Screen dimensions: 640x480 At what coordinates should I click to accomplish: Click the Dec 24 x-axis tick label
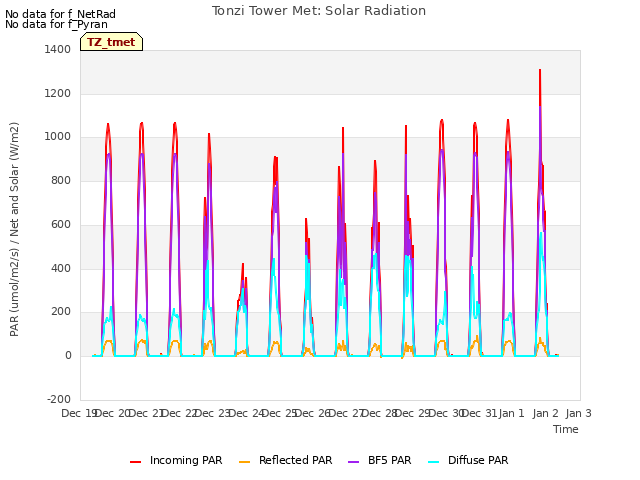click(x=246, y=413)
